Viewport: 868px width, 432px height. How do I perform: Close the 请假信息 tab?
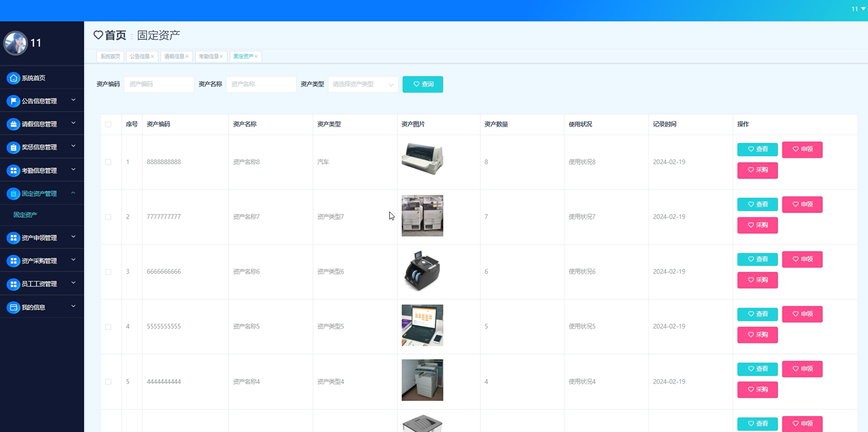187,56
